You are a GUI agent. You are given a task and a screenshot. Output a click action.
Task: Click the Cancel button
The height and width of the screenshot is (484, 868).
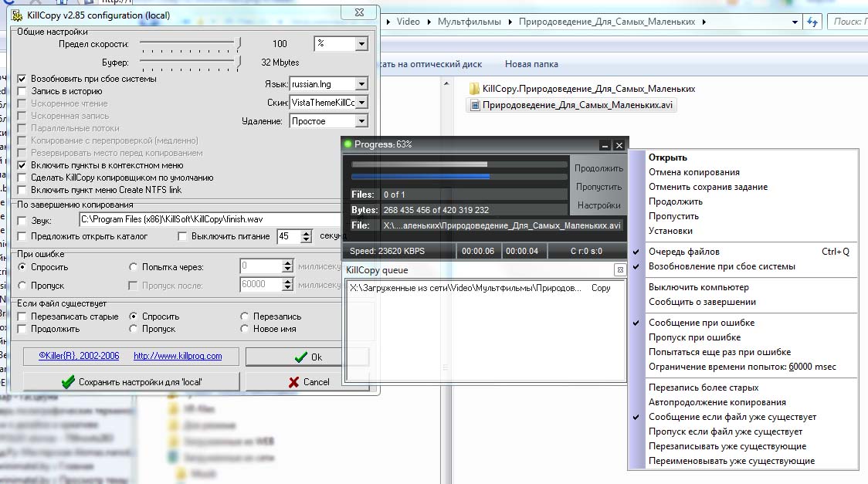pyautogui.click(x=307, y=381)
